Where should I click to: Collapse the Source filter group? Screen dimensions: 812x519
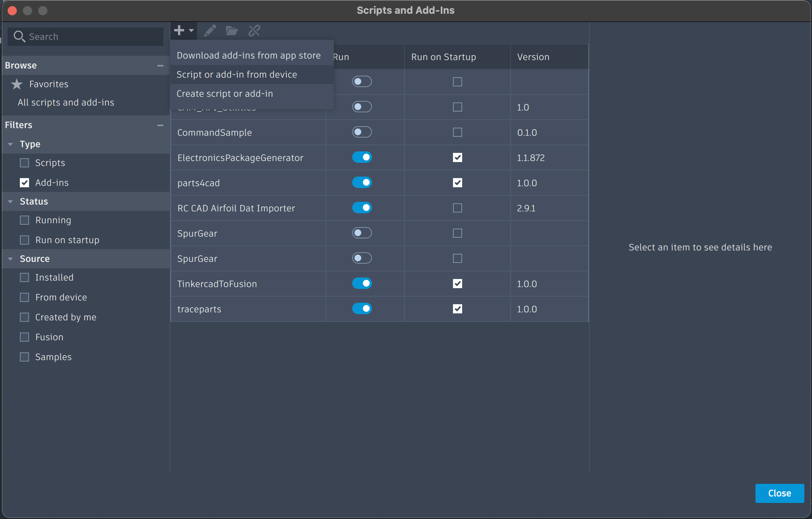click(x=11, y=259)
